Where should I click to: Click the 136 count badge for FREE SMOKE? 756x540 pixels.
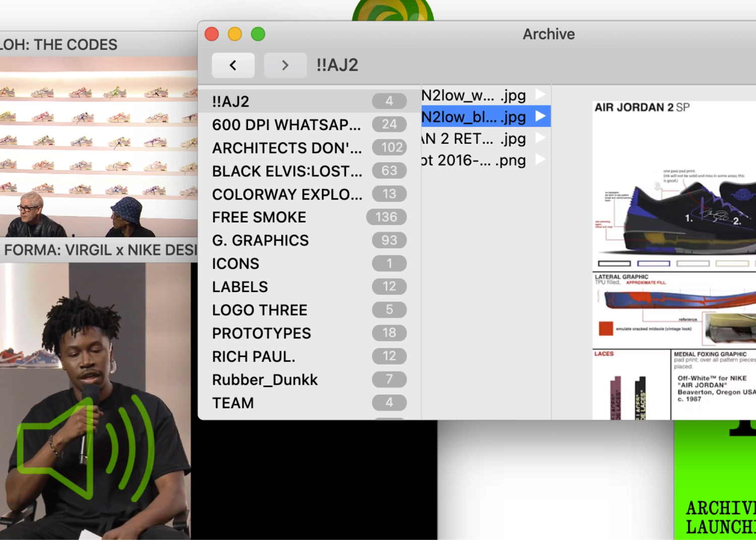coord(386,217)
